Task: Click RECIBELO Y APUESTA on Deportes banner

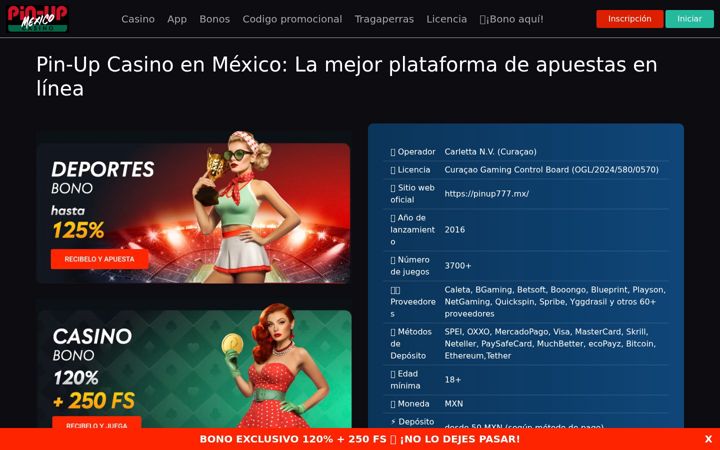Action: coord(100,259)
